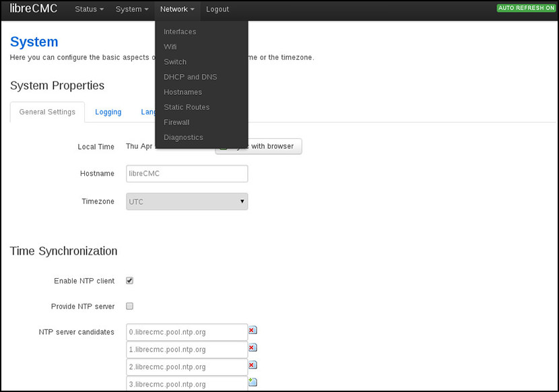Click delete icon beside 2.librecmc.pool.ntp.org
The image size is (559, 392).
pos(253,365)
